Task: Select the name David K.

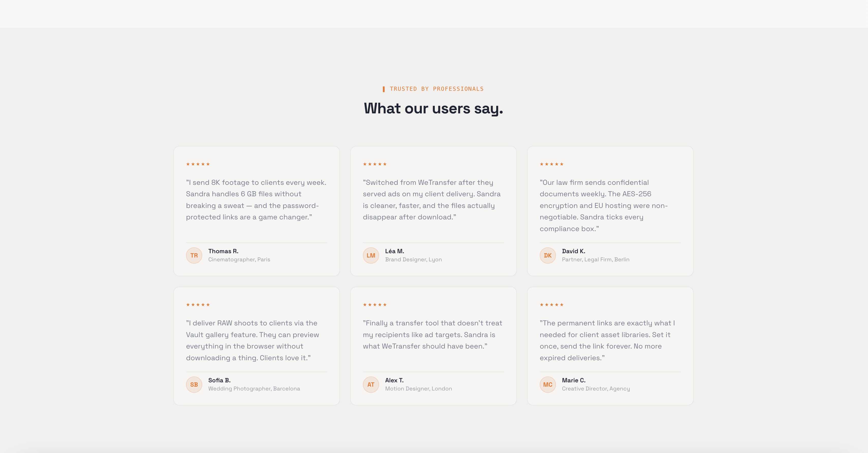Action: [x=573, y=251]
